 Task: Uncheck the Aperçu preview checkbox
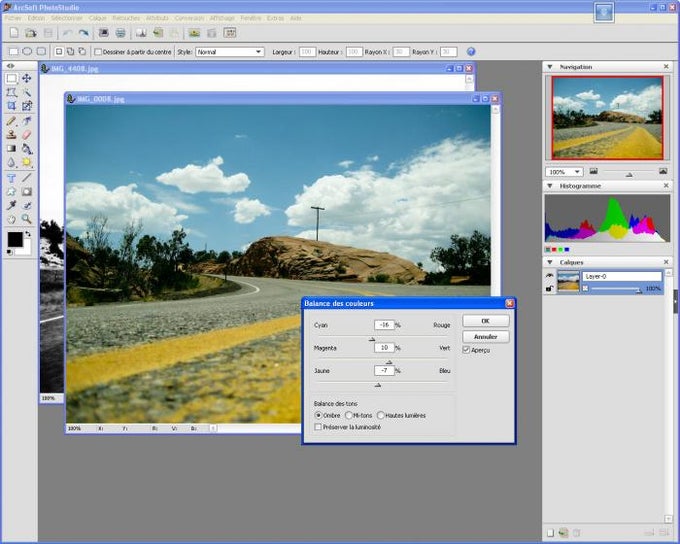466,350
